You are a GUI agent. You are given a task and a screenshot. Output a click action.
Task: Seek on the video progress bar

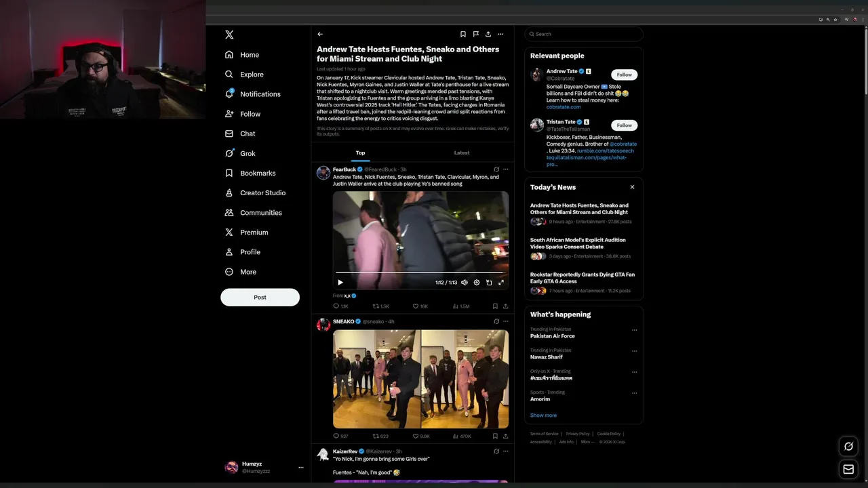pos(420,272)
